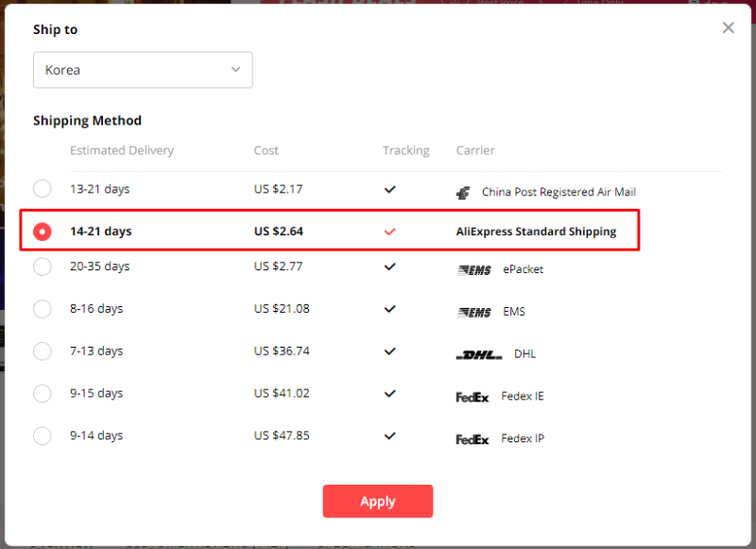Click the China Post carrier logo icon
The height and width of the screenshot is (549, 756).
463,193
